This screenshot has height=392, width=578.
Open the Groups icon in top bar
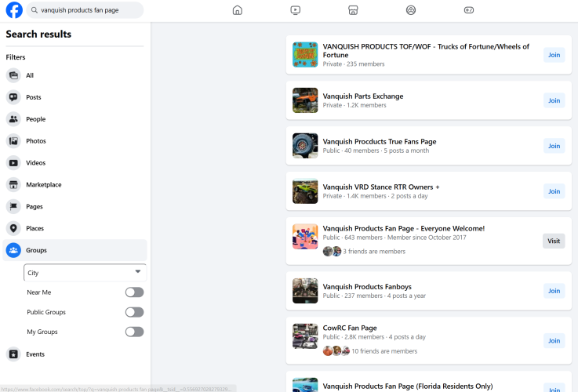coord(411,10)
